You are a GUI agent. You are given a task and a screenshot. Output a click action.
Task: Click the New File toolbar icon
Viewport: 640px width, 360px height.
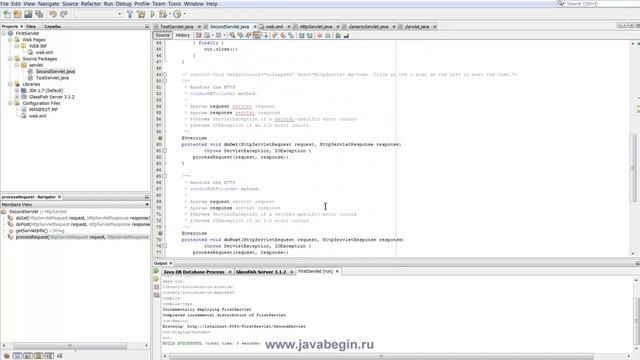(7, 14)
